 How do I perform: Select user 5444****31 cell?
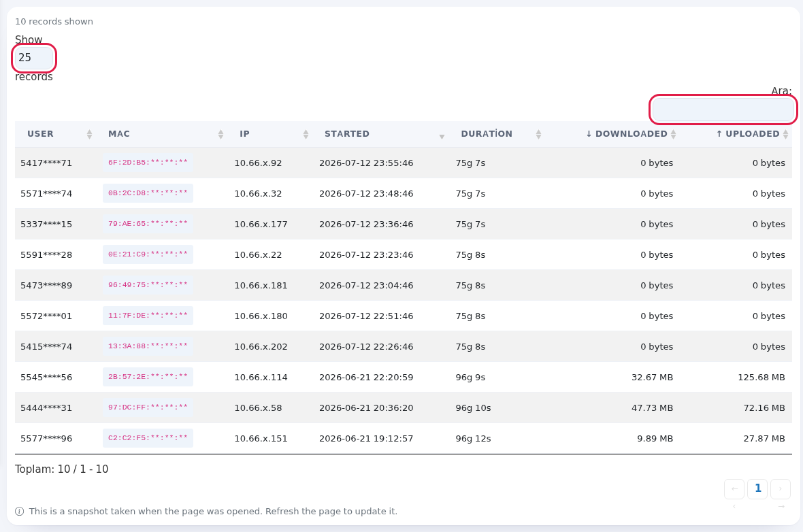(x=46, y=408)
